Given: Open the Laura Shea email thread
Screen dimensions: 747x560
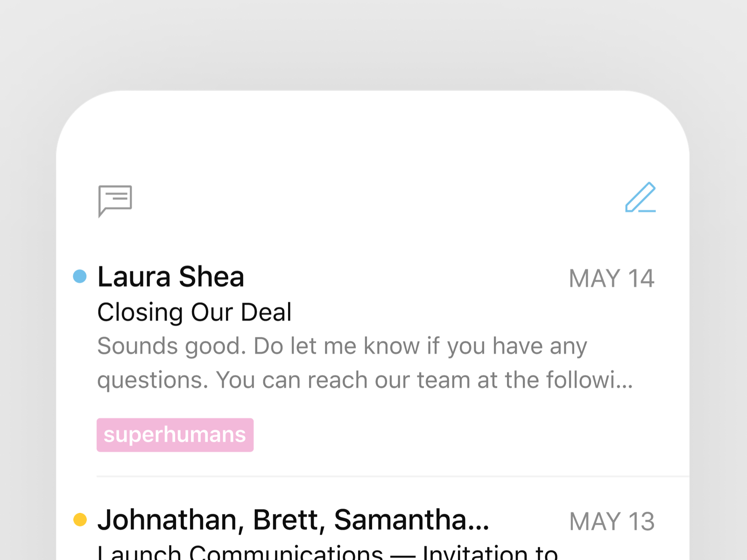Looking at the screenshot, I should pos(170,276).
